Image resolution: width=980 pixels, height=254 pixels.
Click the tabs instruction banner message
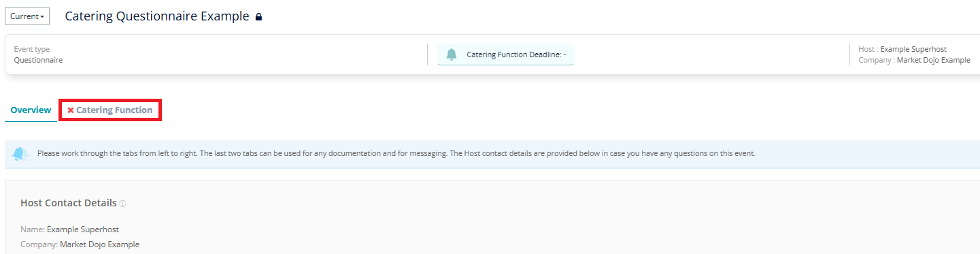point(396,154)
